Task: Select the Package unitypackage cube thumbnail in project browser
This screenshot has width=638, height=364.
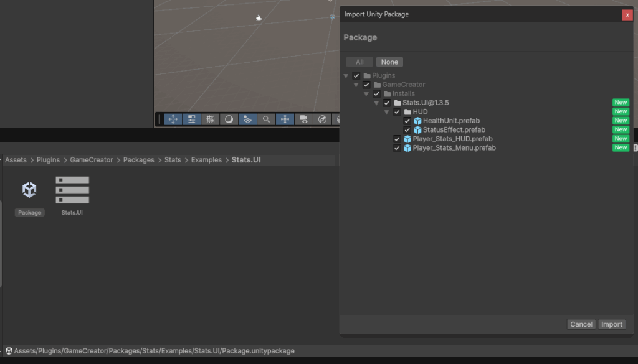Action: click(x=29, y=190)
